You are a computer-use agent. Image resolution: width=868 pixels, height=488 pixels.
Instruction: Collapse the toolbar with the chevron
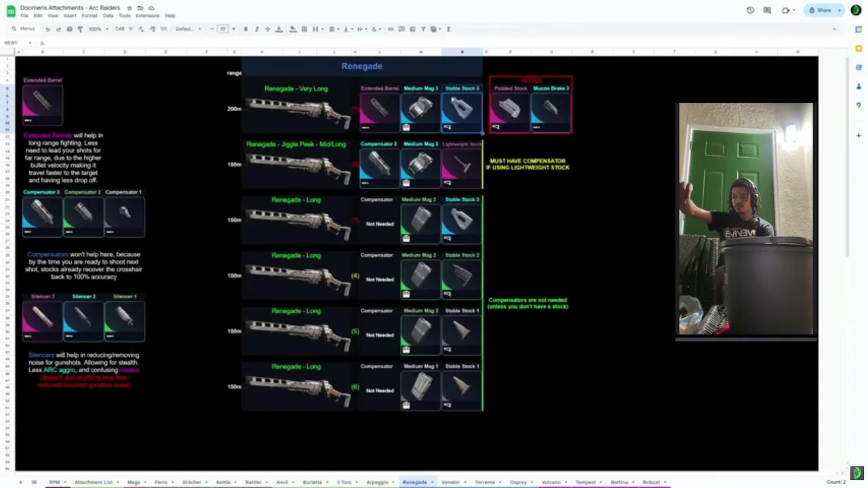point(834,29)
